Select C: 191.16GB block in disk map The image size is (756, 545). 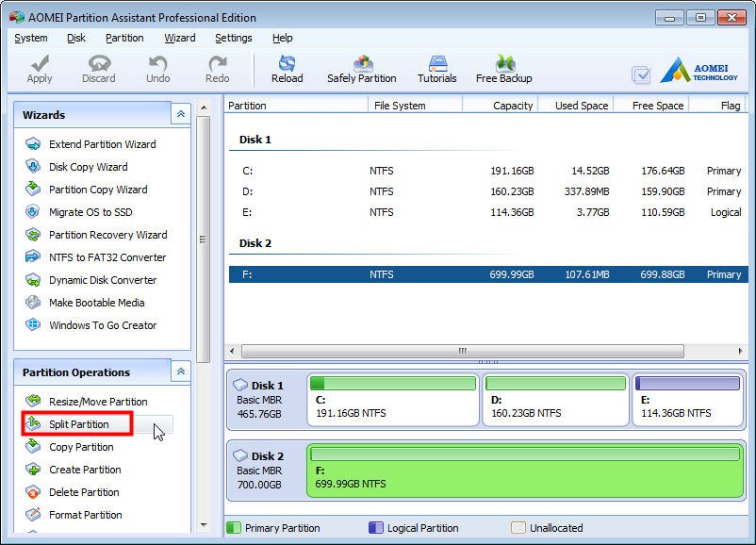coord(393,400)
